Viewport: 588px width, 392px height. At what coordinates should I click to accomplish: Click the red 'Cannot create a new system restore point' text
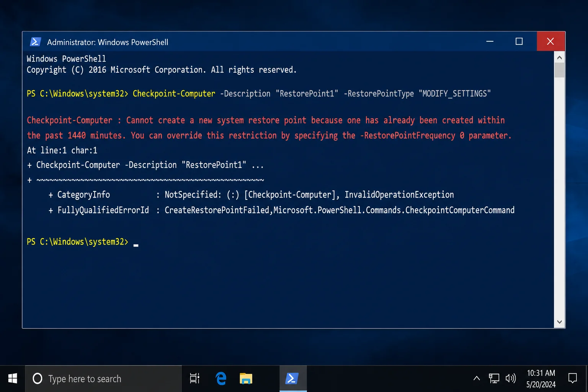216,120
